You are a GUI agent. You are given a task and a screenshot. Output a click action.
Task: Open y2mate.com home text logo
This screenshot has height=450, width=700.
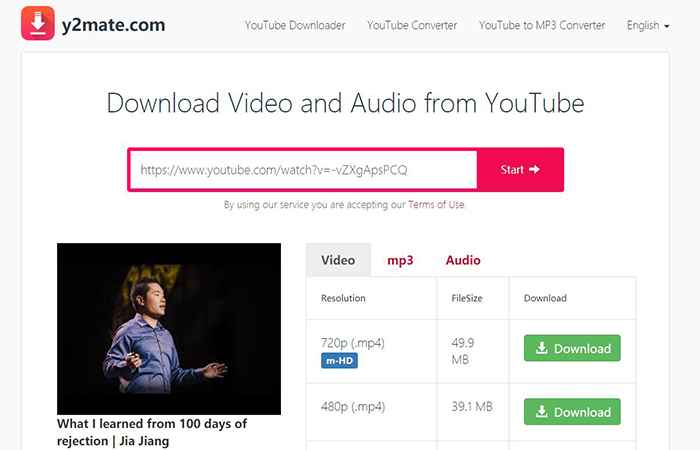113,25
